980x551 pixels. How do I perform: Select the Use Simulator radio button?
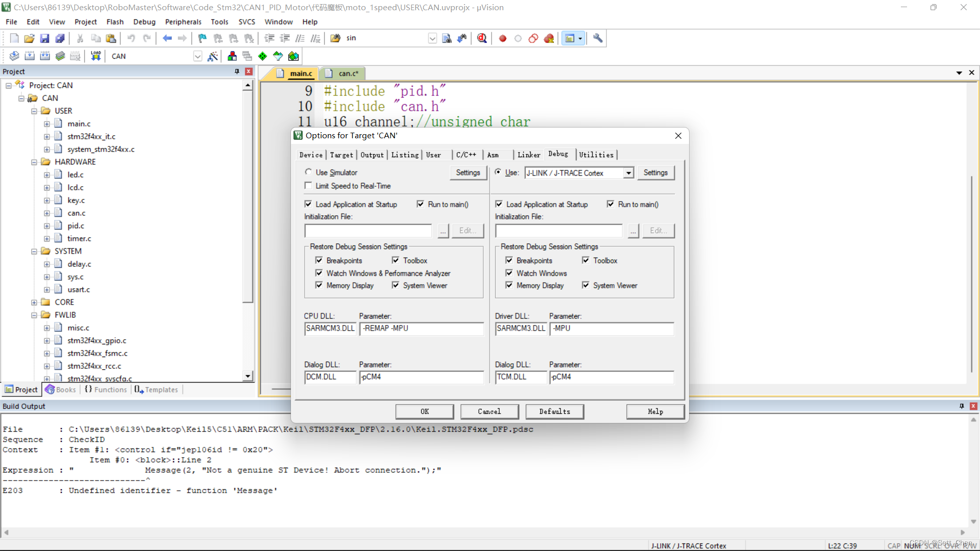[x=308, y=172]
